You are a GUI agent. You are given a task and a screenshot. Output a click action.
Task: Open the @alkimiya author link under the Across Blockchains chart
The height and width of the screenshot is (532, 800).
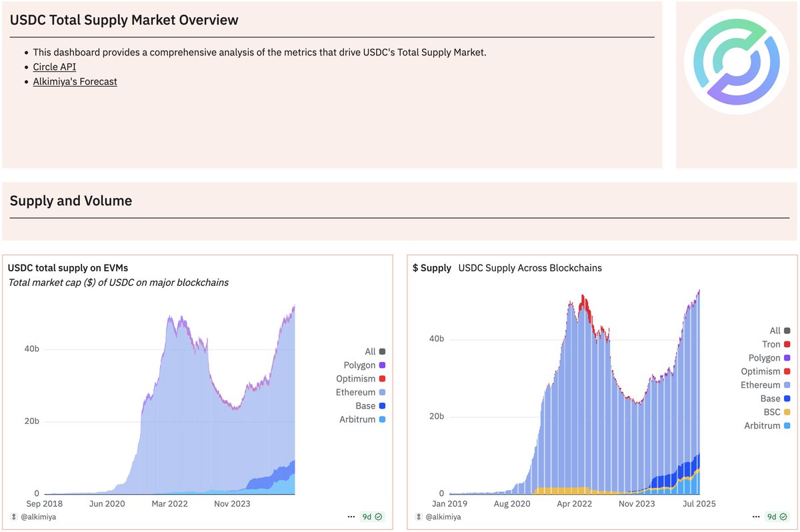443,517
